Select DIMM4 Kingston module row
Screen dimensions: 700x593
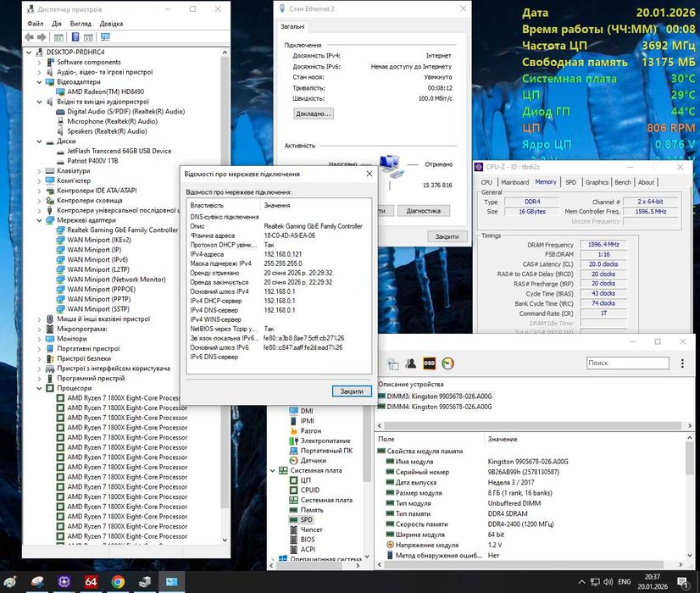click(x=435, y=407)
